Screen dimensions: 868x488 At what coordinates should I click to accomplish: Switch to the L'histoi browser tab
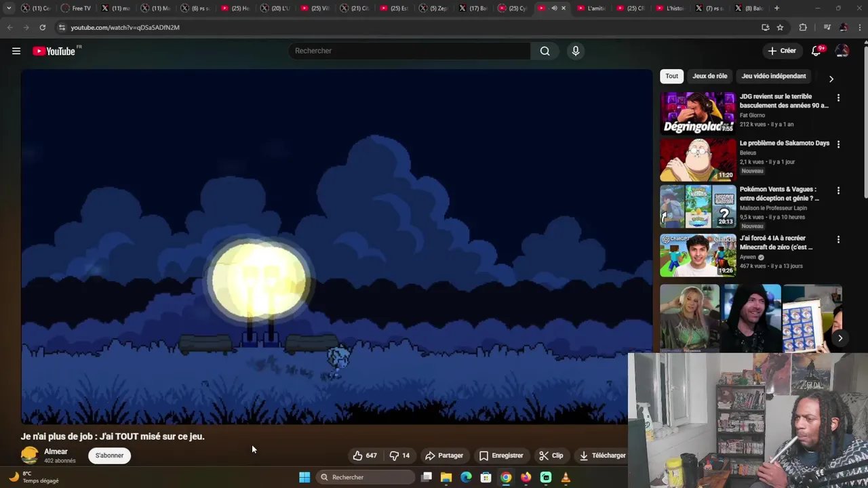(669, 8)
